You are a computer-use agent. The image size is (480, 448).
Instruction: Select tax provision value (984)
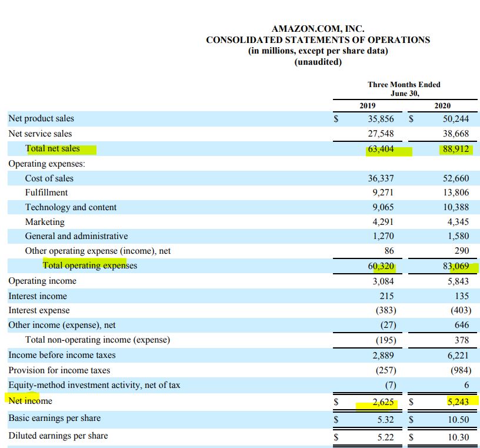click(x=461, y=370)
